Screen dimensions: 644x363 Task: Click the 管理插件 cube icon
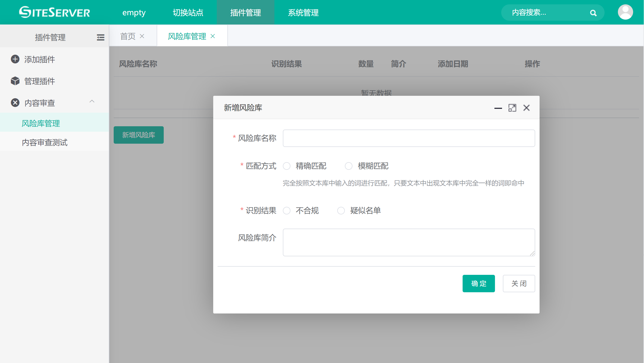pos(15,81)
